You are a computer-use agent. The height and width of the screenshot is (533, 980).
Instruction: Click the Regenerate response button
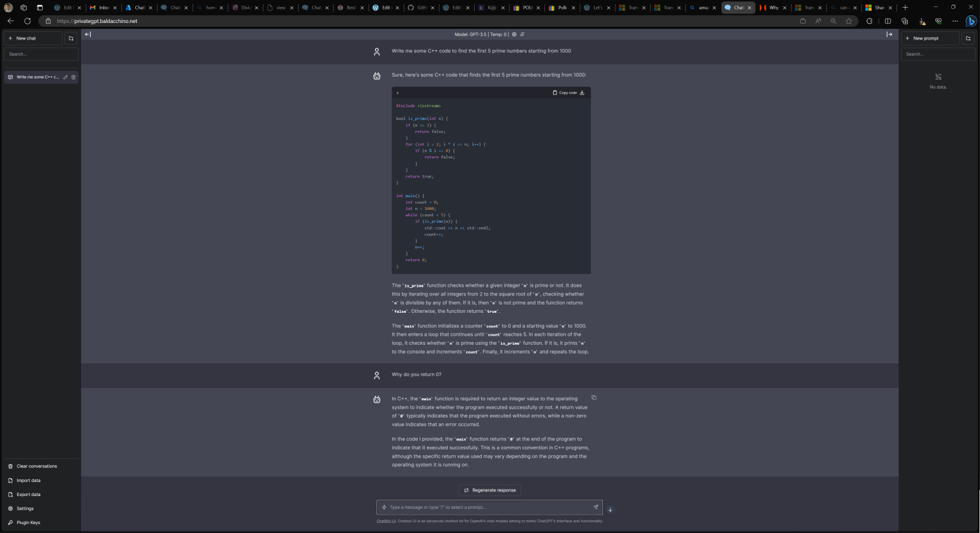tap(489, 490)
